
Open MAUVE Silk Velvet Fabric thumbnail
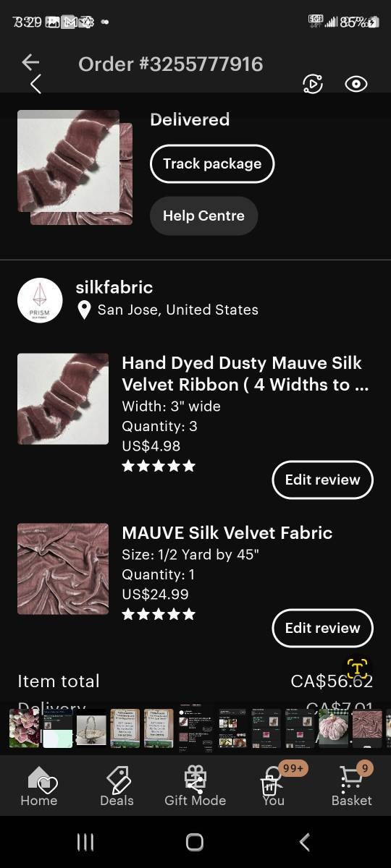pyautogui.click(x=63, y=569)
